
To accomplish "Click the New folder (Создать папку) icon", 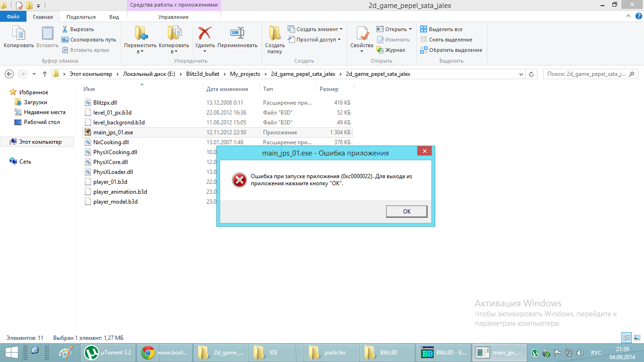I will pos(275,33).
